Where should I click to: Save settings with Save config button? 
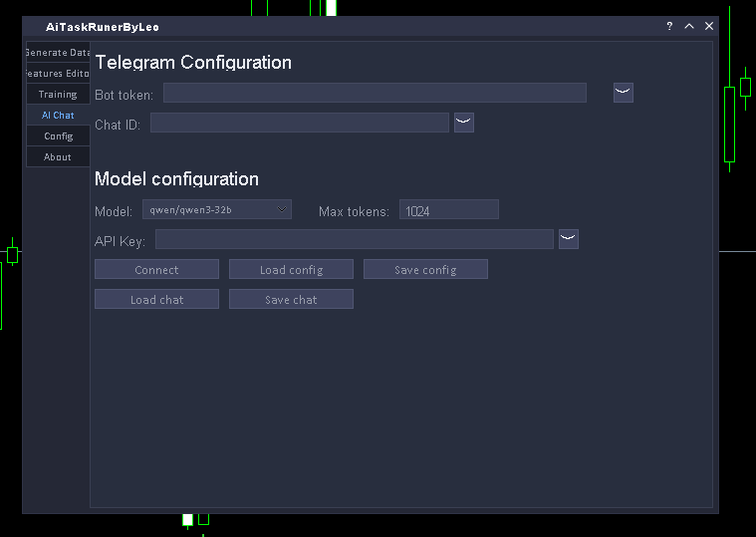[425, 269]
